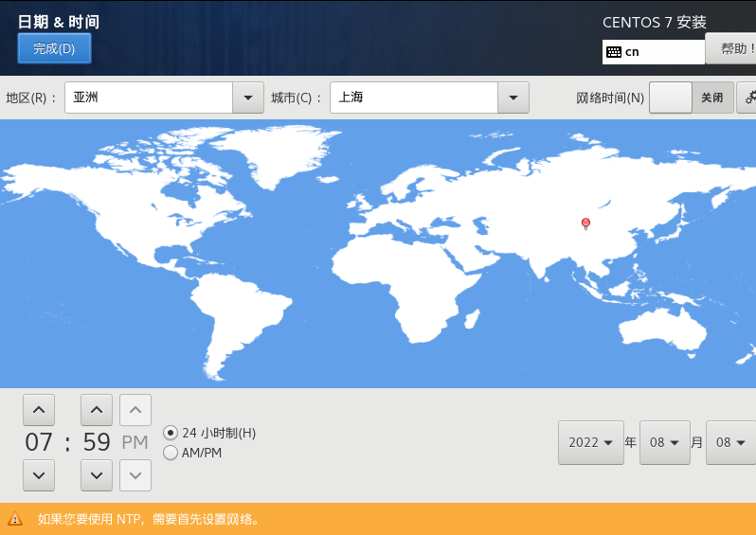Open the 08 month dropdown
756x535 pixels.
[x=664, y=442]
